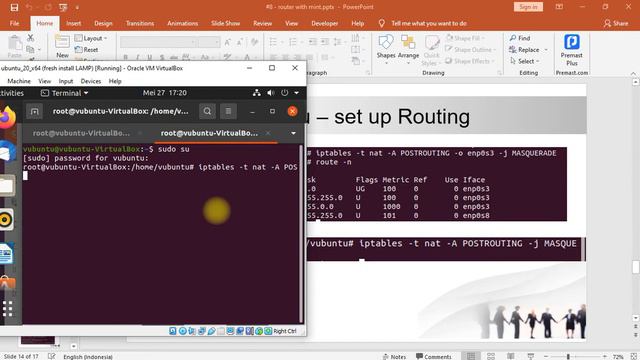Viewport: 640px width, 360px height.
Task: Open the terminal hamburger menu
Action: (x=228, y=111)
